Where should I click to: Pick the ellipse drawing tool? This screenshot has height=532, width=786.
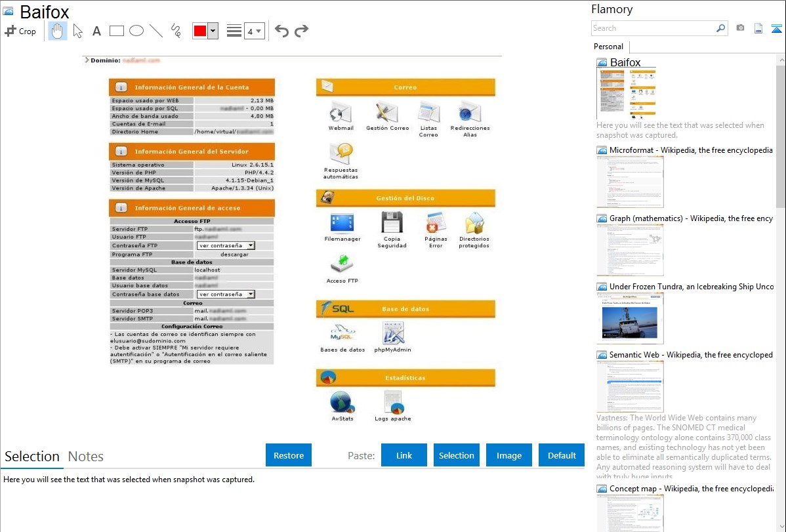[x=136, y=31]
